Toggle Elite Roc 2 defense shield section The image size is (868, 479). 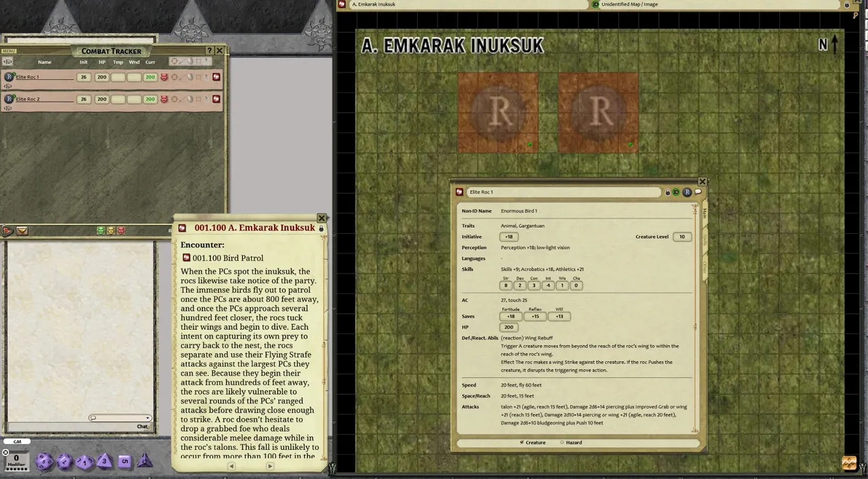tap(190, 99)
